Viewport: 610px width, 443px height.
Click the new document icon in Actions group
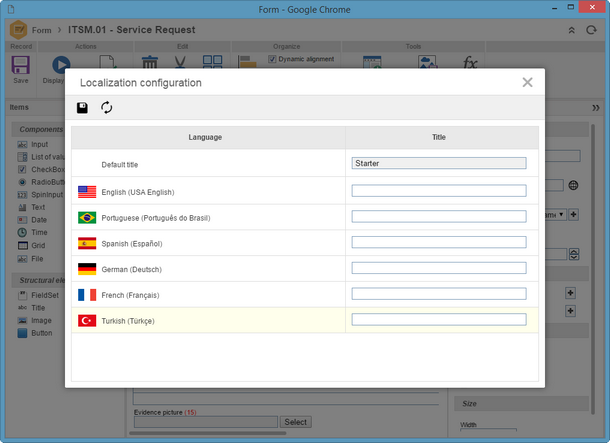pos(107,62)
